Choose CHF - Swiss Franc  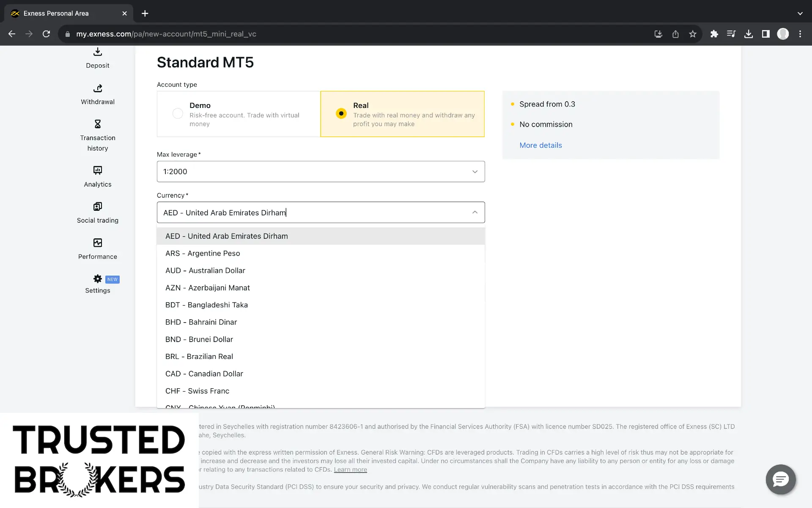point(321,391)
